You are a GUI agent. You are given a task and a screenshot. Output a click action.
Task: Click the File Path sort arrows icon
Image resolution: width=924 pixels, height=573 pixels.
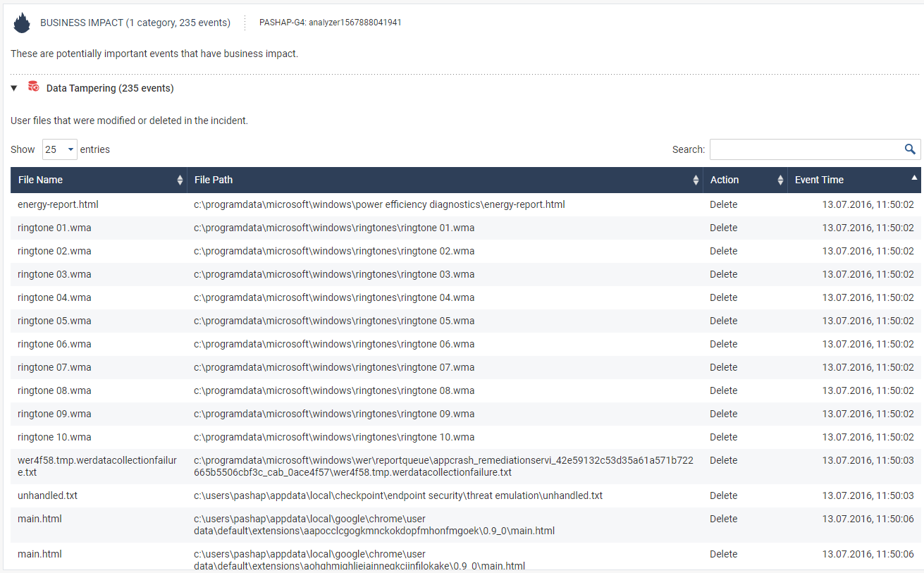pyautogui.click(x=696, y=180)
